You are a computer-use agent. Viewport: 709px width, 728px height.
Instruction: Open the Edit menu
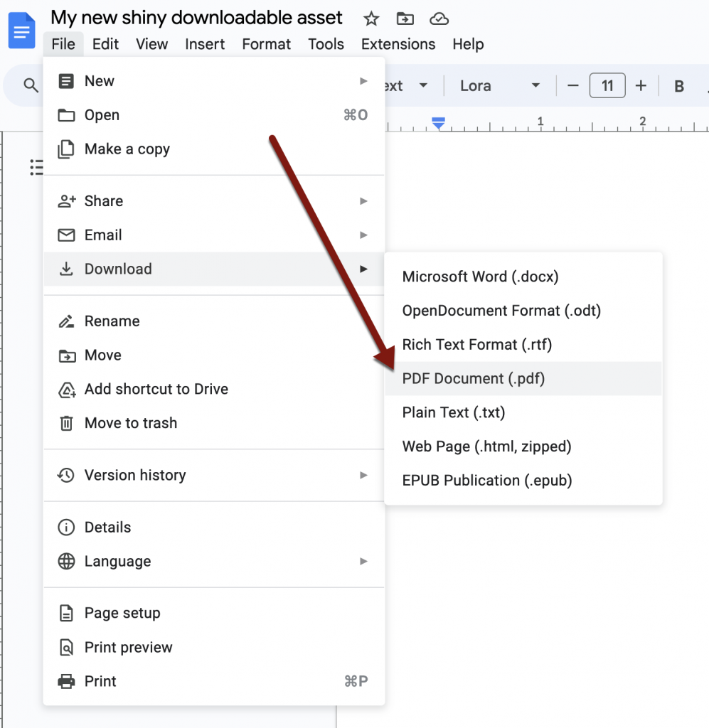pos(105,44)
